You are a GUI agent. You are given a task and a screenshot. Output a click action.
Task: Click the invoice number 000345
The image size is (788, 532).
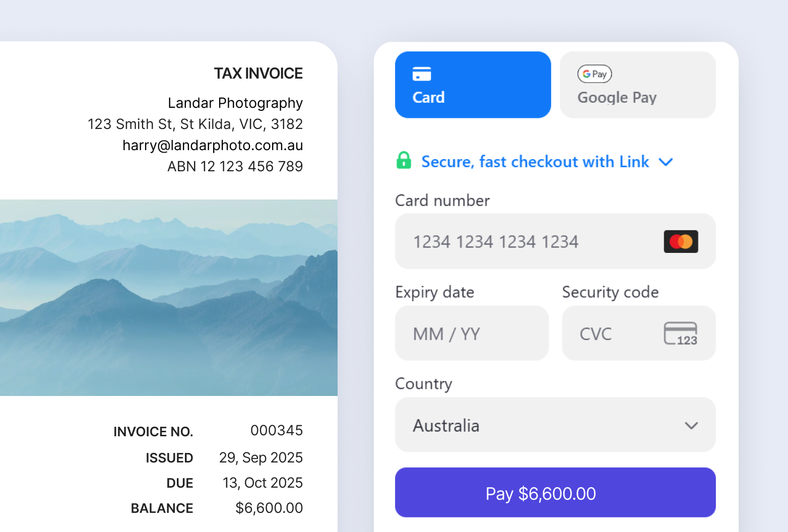click(277, 430)
